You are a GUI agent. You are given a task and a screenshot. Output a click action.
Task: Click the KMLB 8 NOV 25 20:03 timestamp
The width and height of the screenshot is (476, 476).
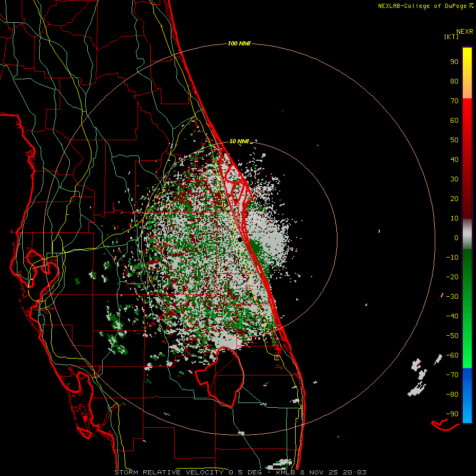(321, 472)
